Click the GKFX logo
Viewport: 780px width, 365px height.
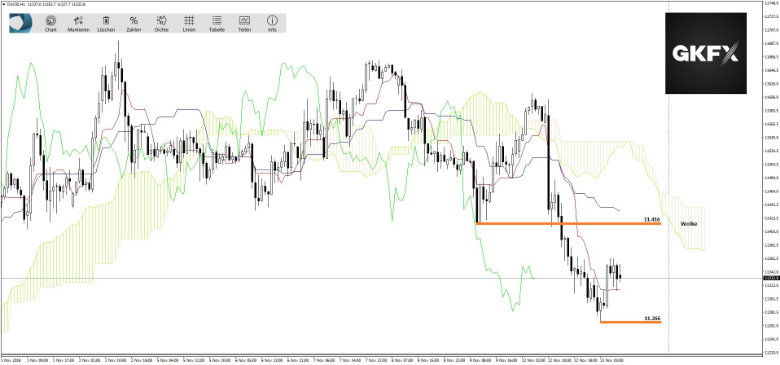coord(706,53)
